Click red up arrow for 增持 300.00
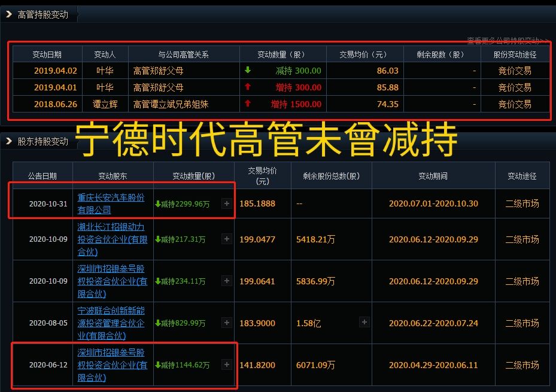 [x=248, y=87]
